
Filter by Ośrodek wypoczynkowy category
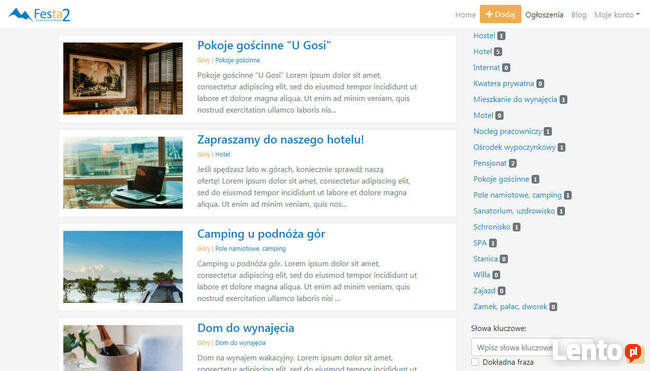[x=514, y=147]
